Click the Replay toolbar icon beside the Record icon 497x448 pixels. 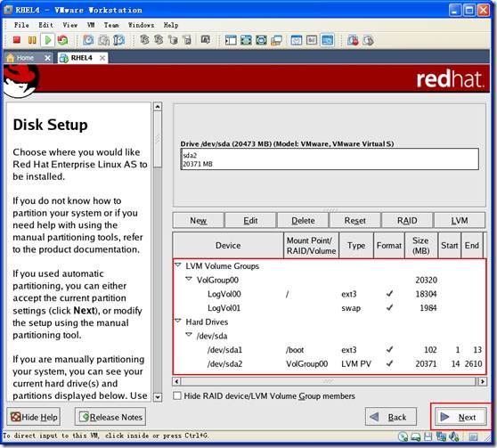tap(368, 40)
